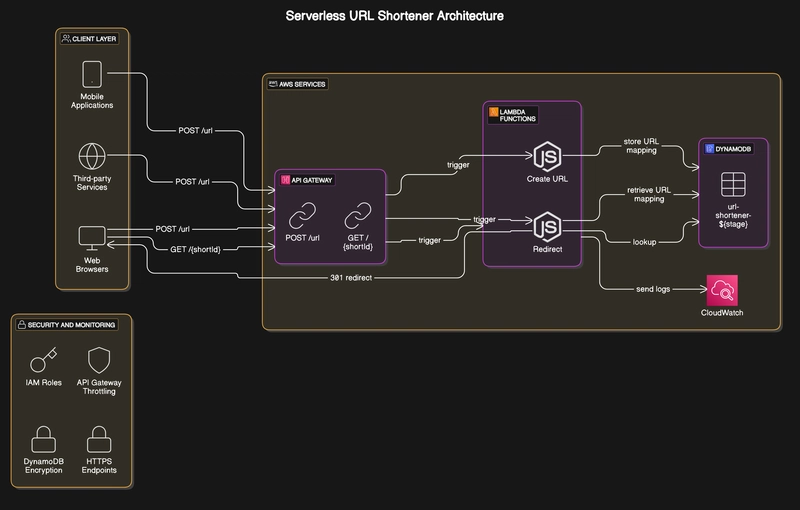
Task: Click the POST /url edge label from Web Browsers
Action: [x=172, y=229]
